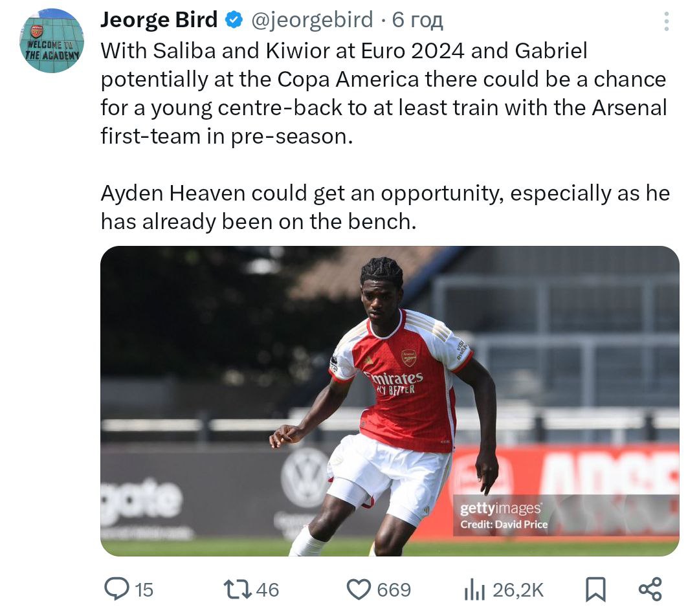This screenshot has width=699, height=616.
Task: Bookmark this tweet
Action: [595, 589]
